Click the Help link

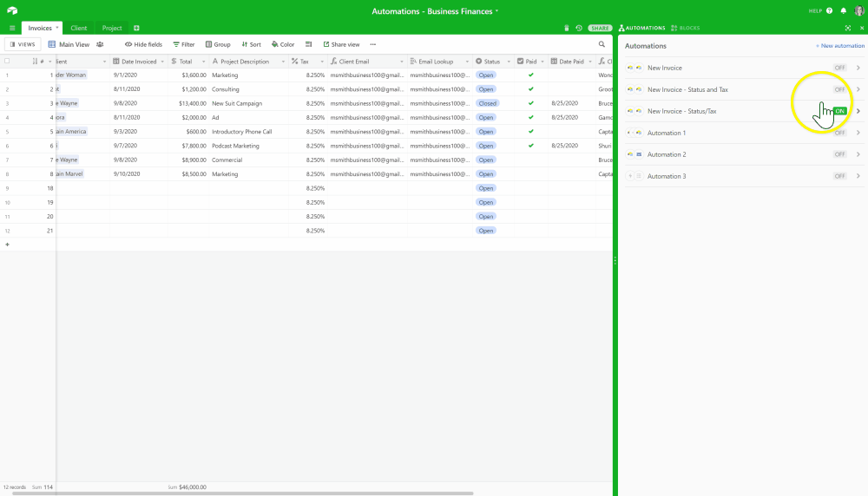pos(815,10)
